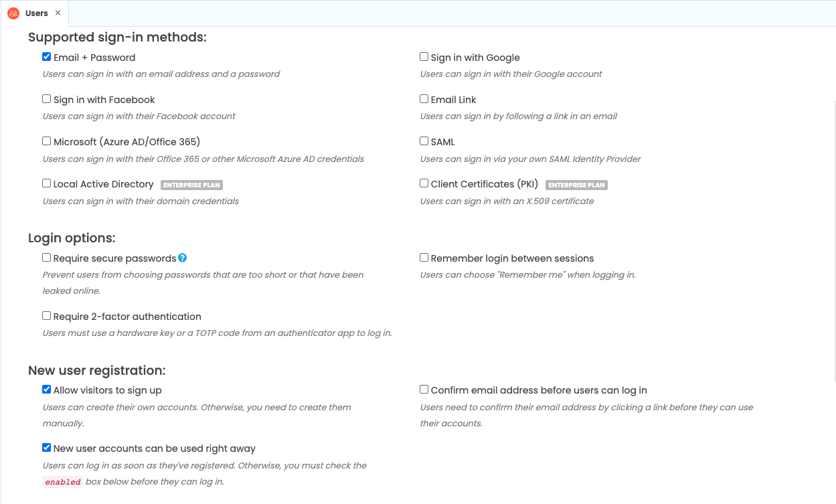Click the Users icon in the tab
The height and width of the screenshot is (504, 836).
point(13,13)
